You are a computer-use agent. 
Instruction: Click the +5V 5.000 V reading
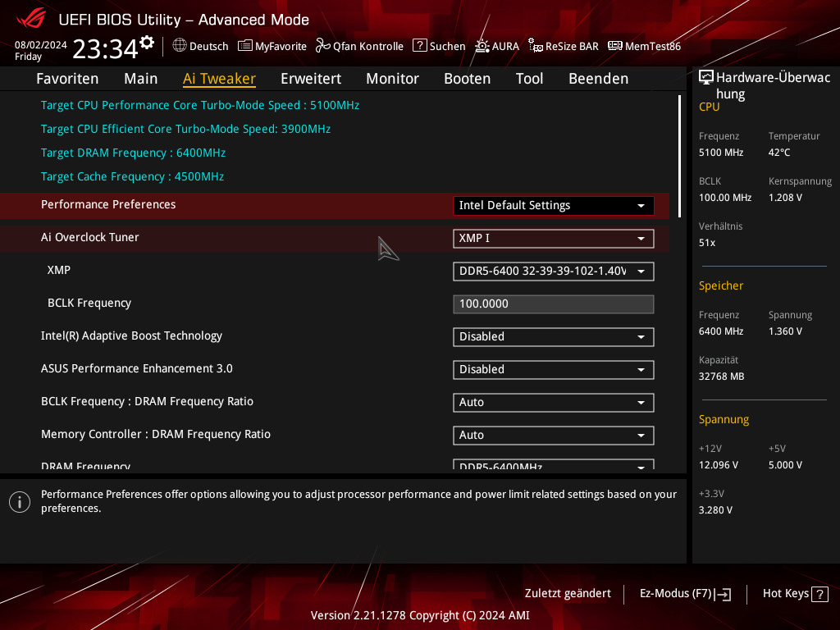point(785,465)
